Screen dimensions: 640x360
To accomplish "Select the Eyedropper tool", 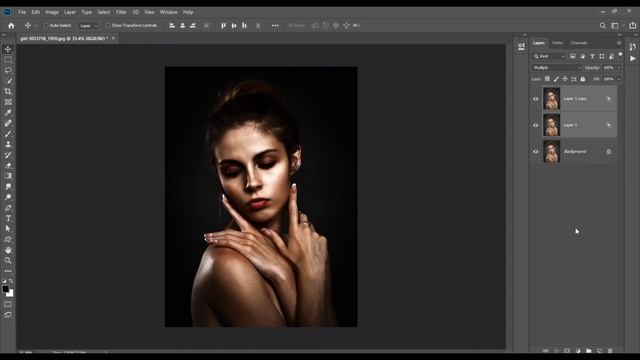I will (x=8, y=113).
